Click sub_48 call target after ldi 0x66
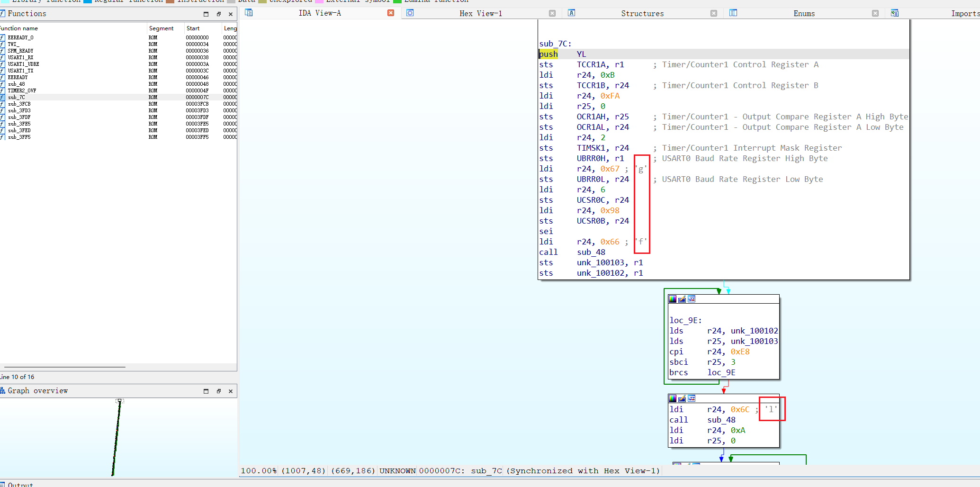This screenshot has height=487, width=980. (x=591, y=252)
